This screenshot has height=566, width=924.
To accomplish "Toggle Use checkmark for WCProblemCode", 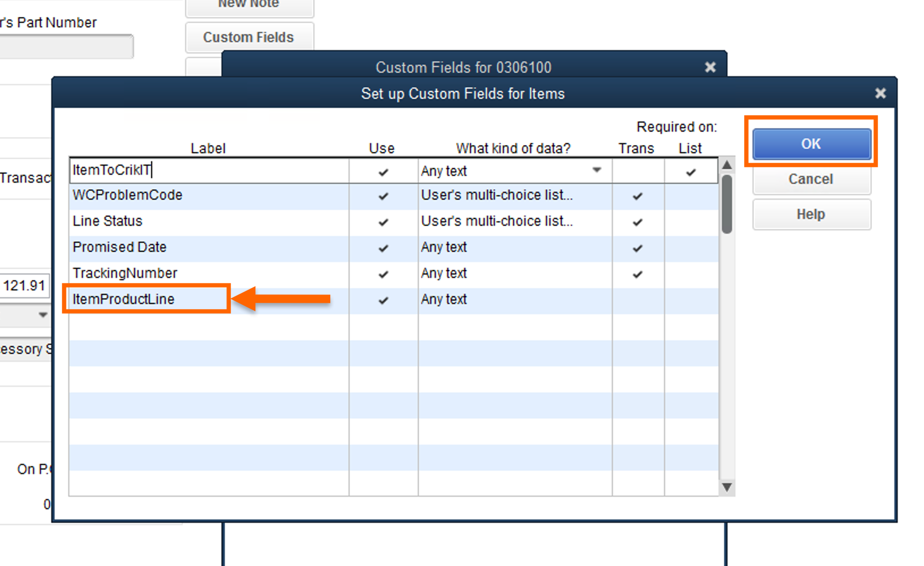I will 383,196.
